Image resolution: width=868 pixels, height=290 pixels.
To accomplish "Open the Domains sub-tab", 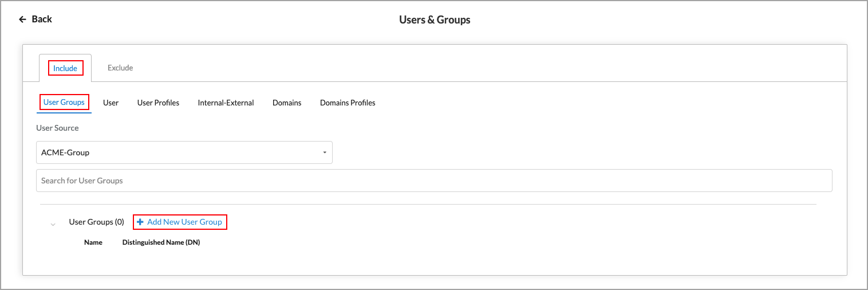I will coord(287,103).
